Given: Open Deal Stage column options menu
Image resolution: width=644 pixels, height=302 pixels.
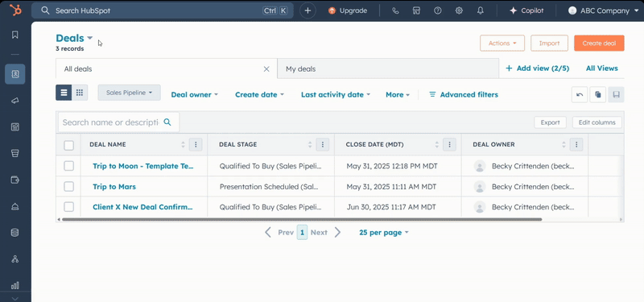Looking at the screenshot, I should coord(323,145).
